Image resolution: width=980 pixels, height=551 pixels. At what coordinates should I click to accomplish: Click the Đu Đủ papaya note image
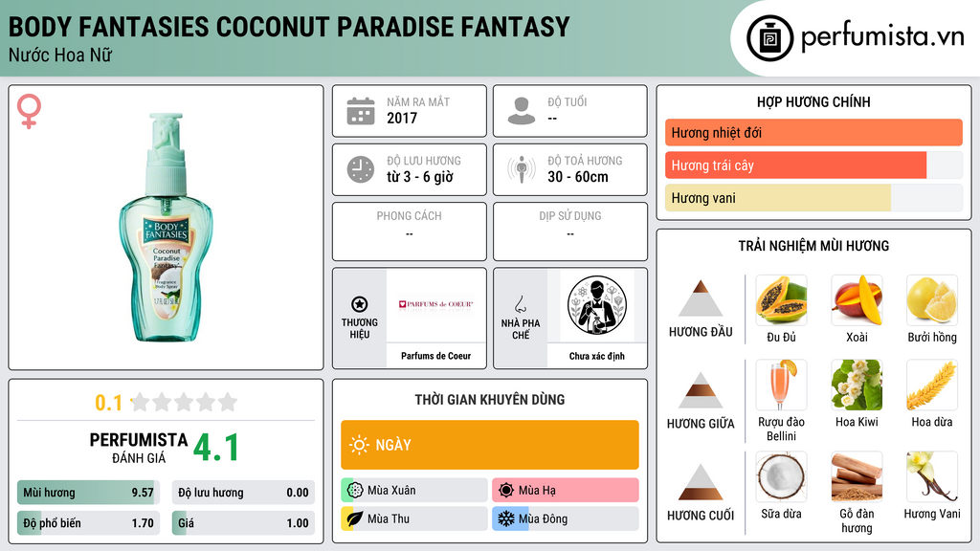781,300
